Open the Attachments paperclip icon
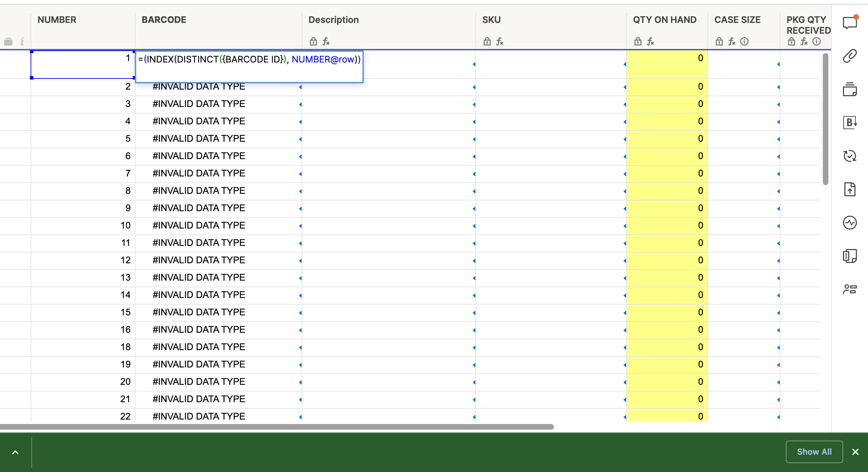 (850, 56)
